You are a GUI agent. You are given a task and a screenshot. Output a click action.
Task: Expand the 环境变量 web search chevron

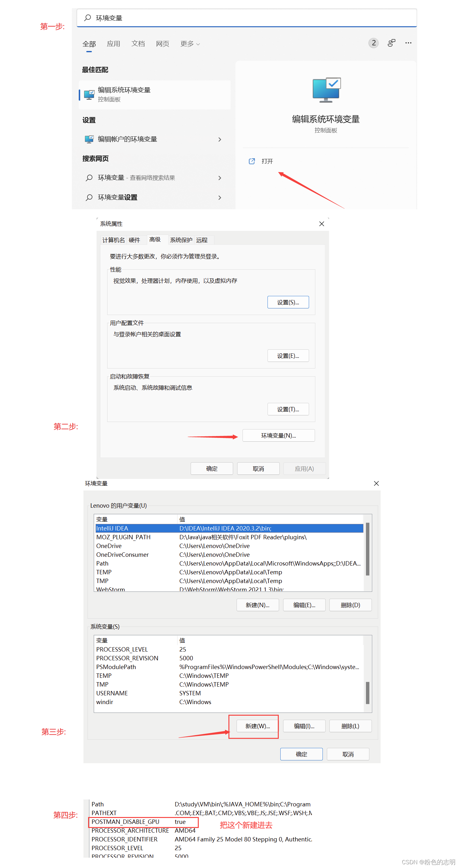click(220, 178)
